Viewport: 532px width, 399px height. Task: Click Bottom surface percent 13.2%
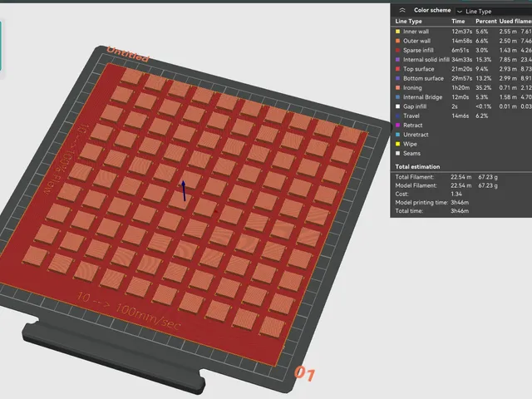coord(483,78)
